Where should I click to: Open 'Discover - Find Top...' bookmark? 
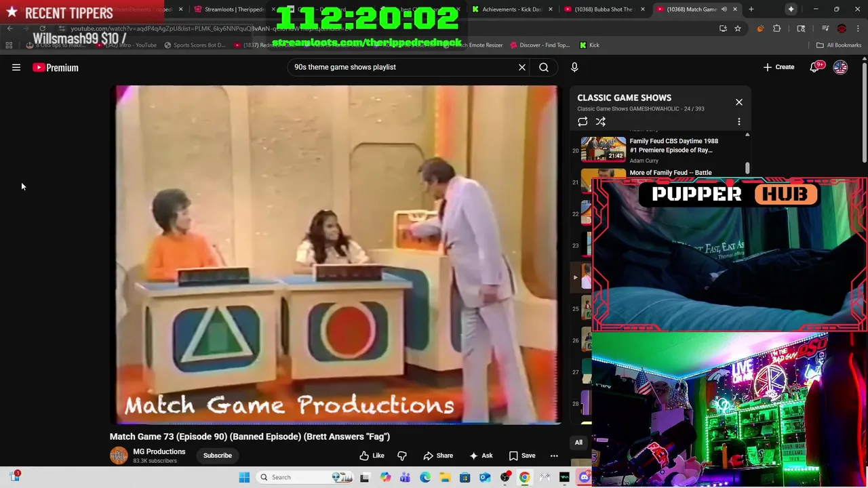pos(540,45)
